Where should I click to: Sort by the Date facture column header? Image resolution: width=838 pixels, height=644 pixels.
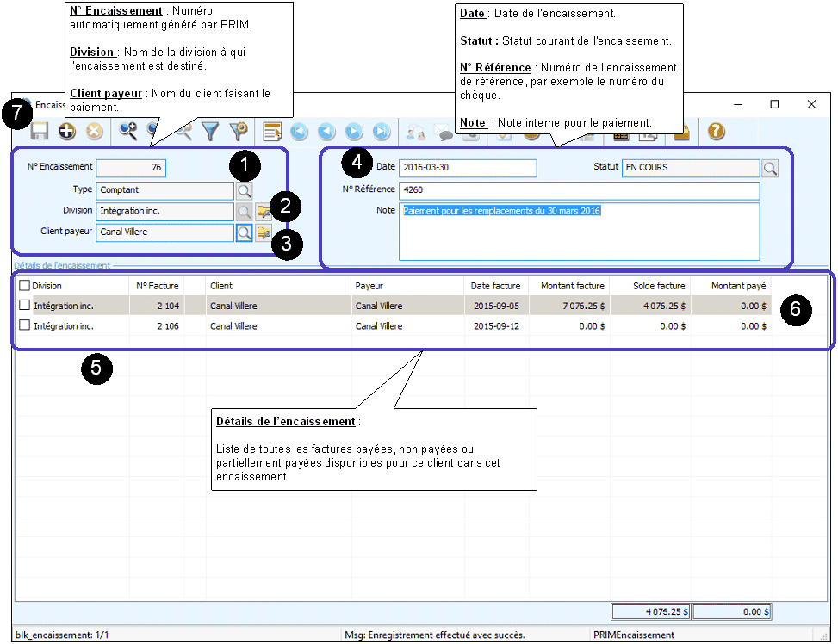point(495,285)
